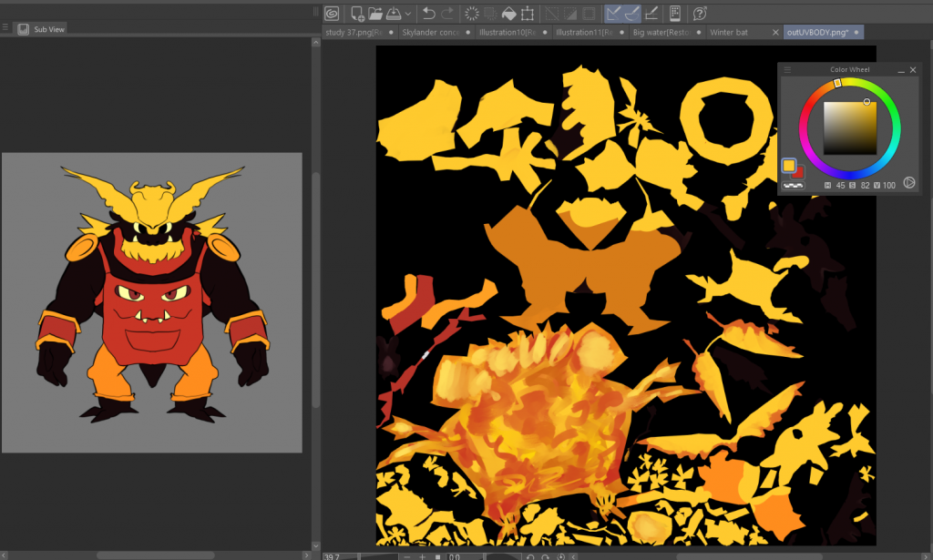Reset canvas rotation icon
This screenshot has height=560, width=933.
coord(560,556)
